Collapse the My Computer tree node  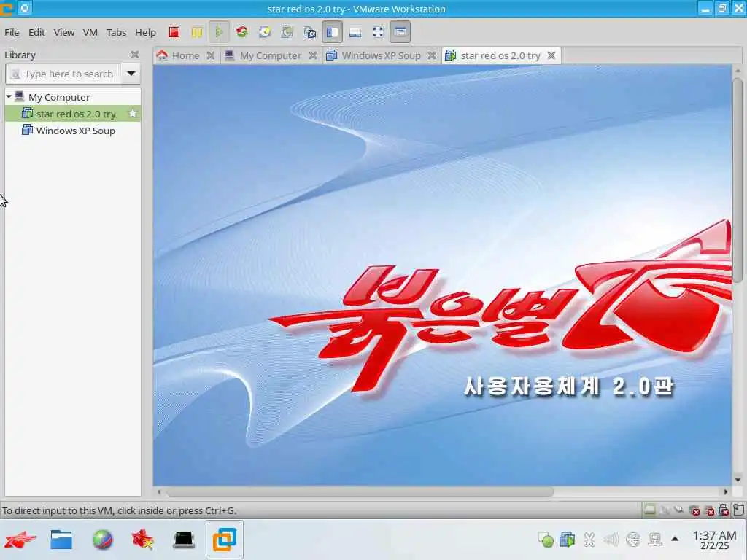click(9, 97)
